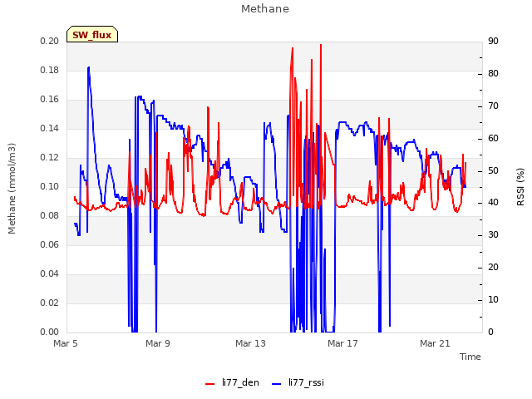Click the 0.10 methane axis value
The width and height of the screenshot is (532, 399).
point(50,186)
